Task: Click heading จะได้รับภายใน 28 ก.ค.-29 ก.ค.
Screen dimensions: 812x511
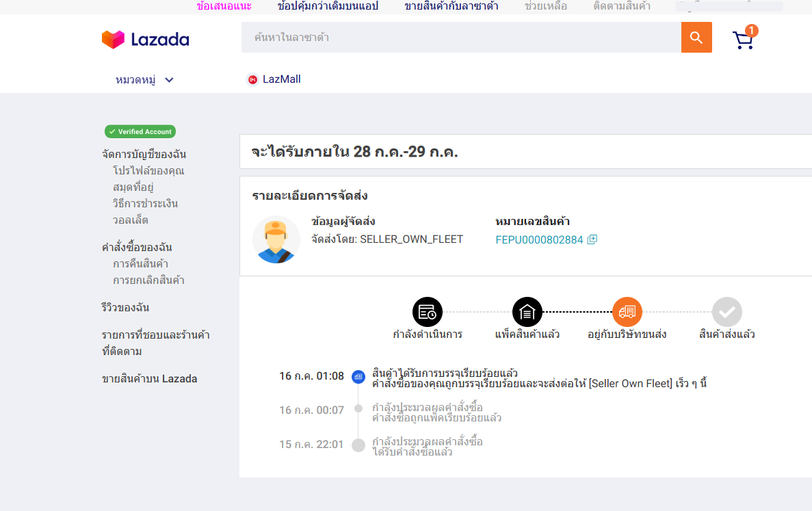Action: tap(355, 152)
